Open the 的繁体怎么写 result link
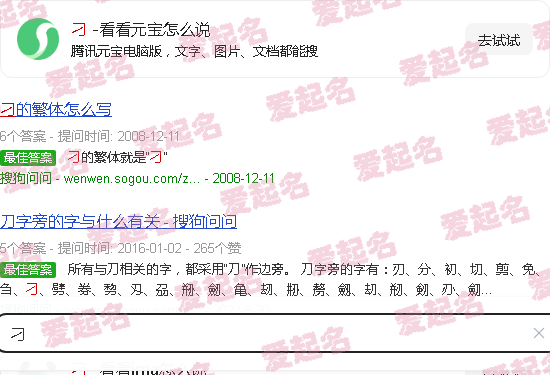Viewport: 550px width, 375px height. (x=56, y=109)
